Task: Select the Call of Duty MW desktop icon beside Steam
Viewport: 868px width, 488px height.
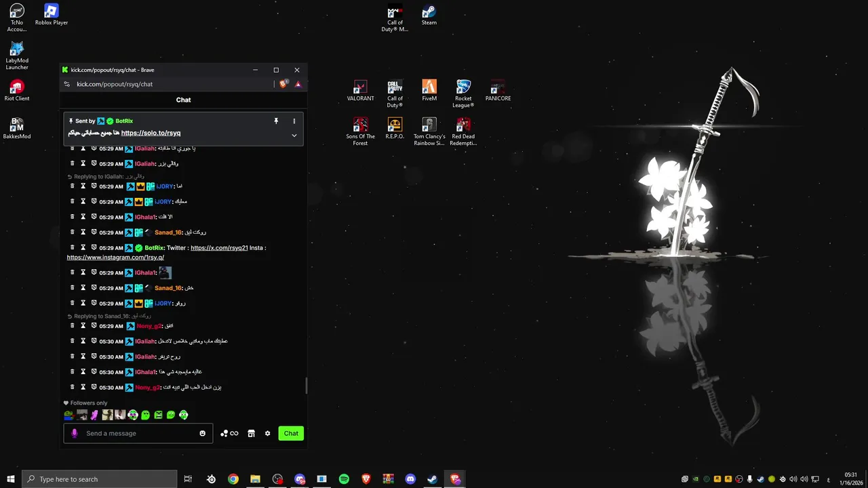Action: coord(395,18)
